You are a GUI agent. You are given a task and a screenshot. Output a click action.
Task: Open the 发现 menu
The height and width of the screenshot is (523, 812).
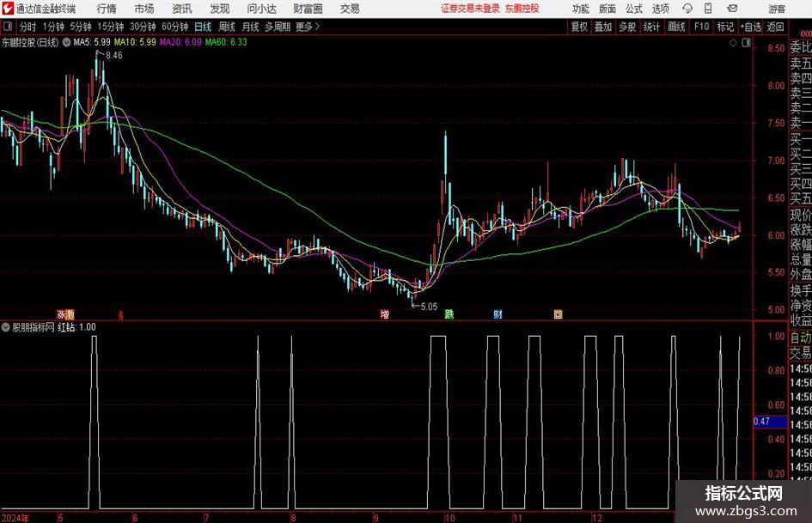(220, 9)
